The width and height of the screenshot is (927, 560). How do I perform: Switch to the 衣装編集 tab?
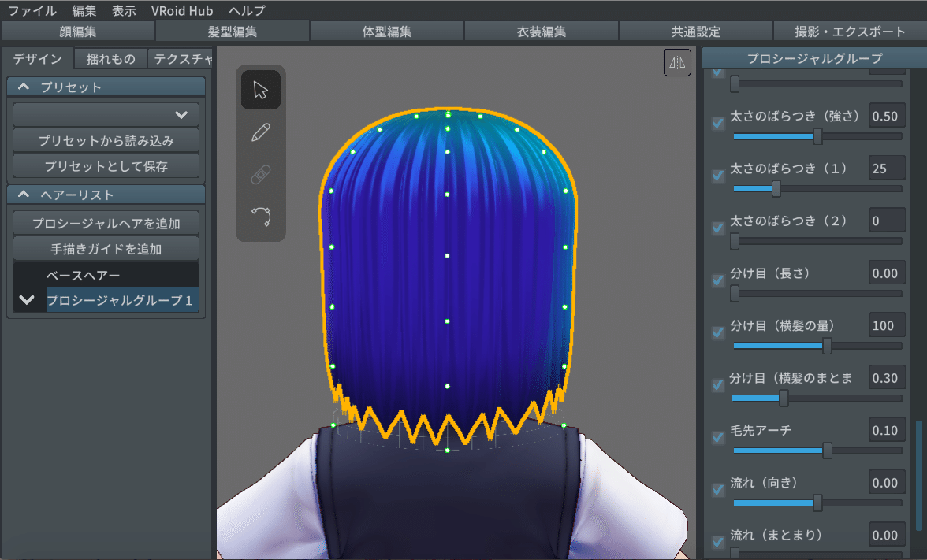click(542, 32)
